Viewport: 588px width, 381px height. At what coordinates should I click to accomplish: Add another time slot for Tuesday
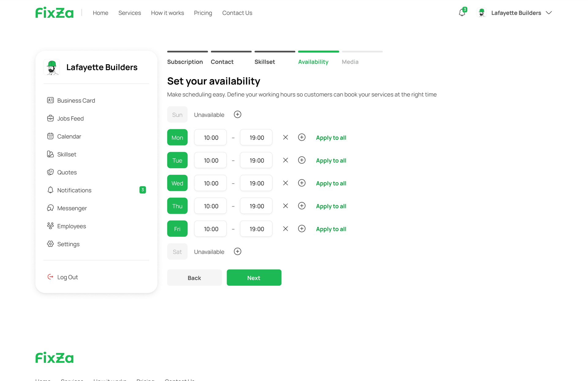click(302, 160)
